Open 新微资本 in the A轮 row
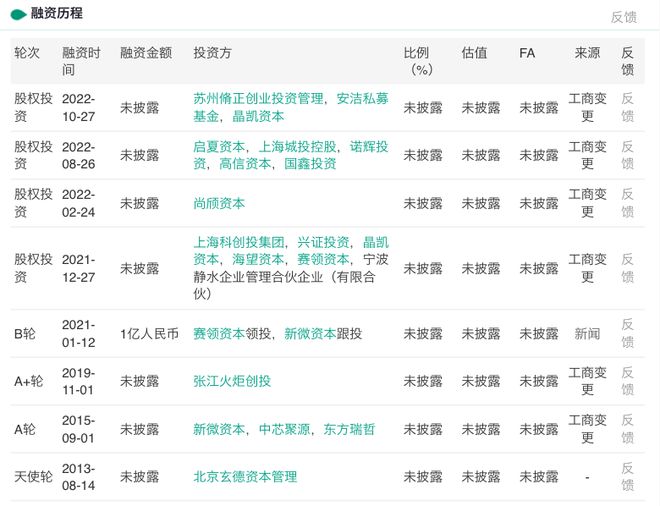The height and width of the screenshot is (506, 660). coord(219,429)
